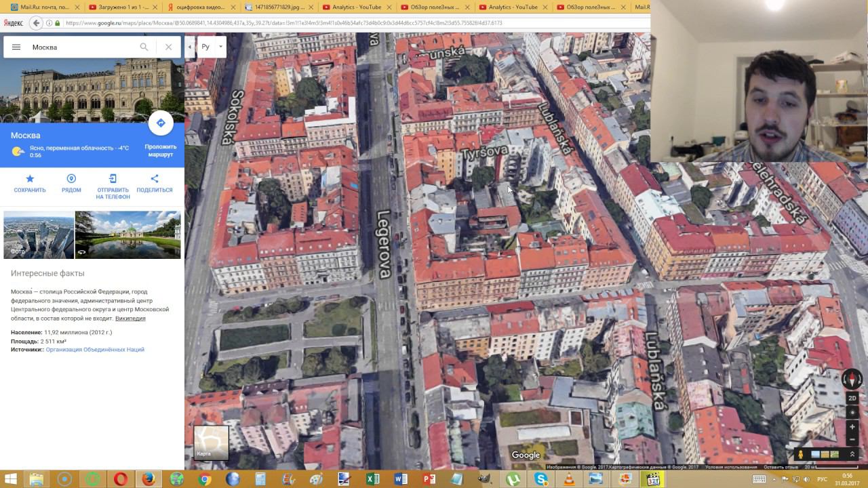Open VLC media player from taskbar

tap(568, 479)
